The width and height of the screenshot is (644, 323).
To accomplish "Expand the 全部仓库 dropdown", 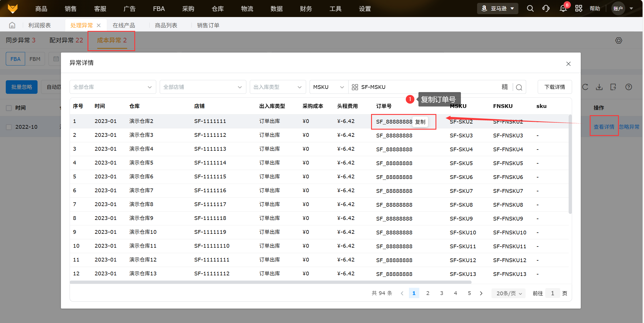I will [x=113, y=87].
